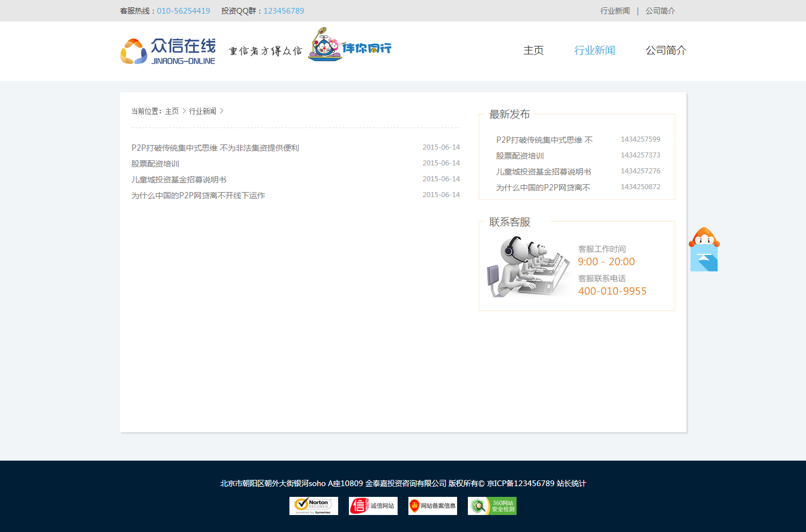806x532 pixels.
Task: Open the 360网站安全检测 badge
Action: (x=492, y=506)
